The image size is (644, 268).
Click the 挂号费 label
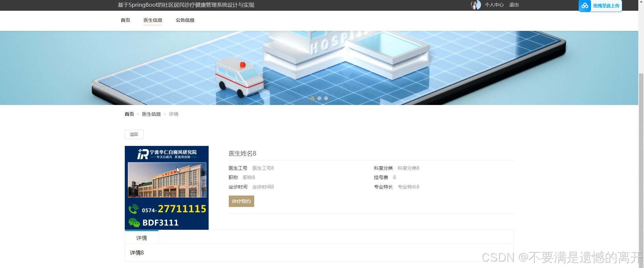(381, 177)
